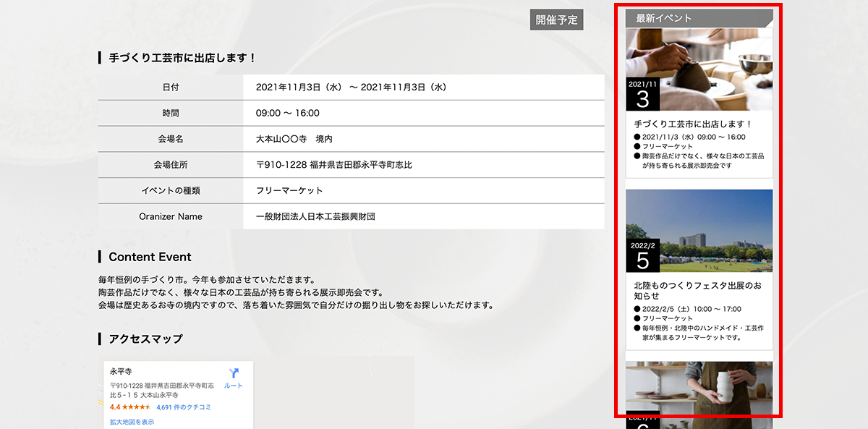The height and width of the screenshot is (429, 868).
Task: Click the イベントの種類 table label
Action: pyautogui.click(x=171, y=190)
